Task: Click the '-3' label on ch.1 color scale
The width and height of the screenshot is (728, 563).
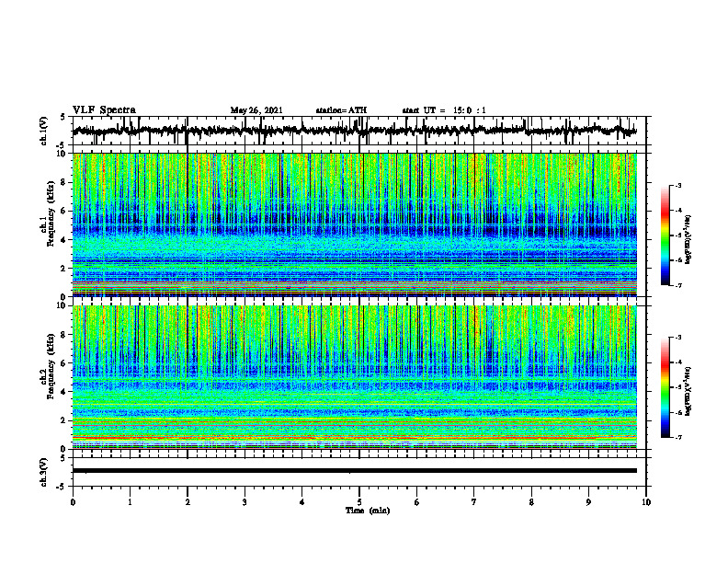Action: (x=677, y=185)
